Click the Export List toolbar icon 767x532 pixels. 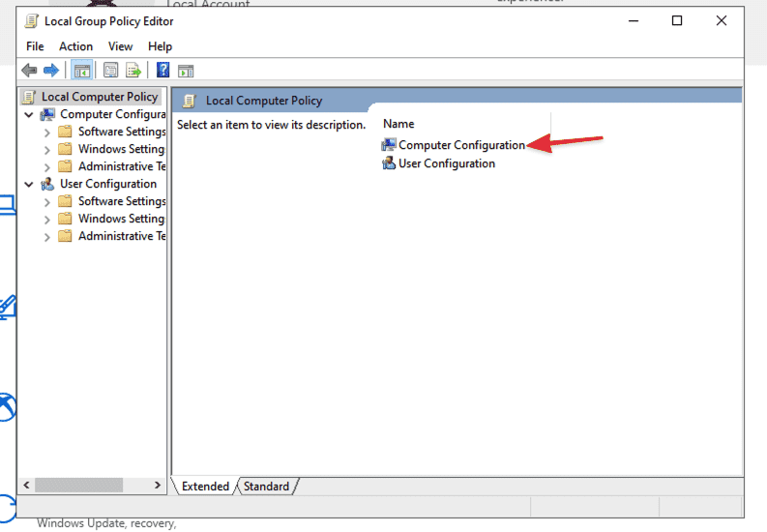click(133, 71)
